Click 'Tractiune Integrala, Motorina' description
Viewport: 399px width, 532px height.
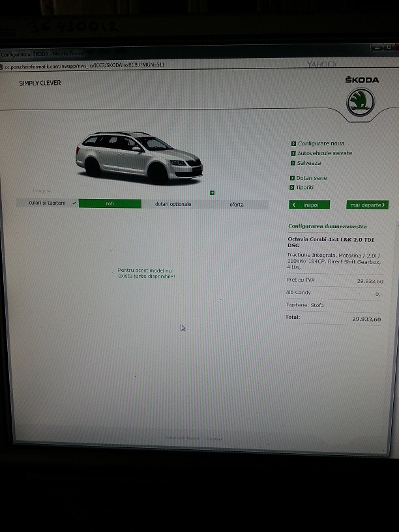(334, 261)
